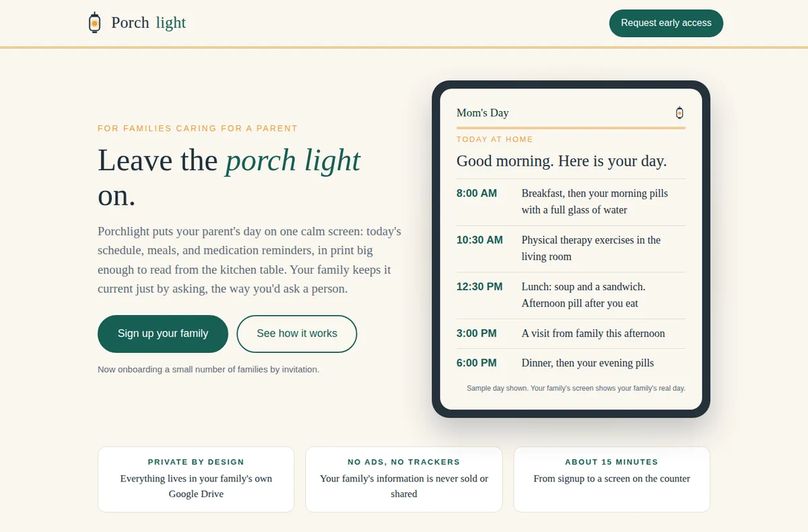Select the About 15 Minutes card
The image size is (808, 532).
pyautogui.click(x=611, y=479)
